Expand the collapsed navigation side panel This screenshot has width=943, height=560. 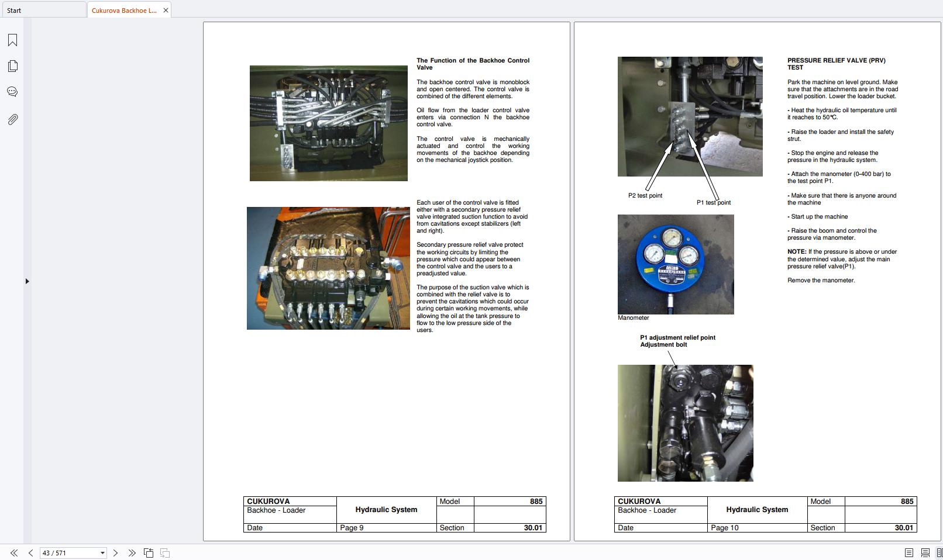27,281
